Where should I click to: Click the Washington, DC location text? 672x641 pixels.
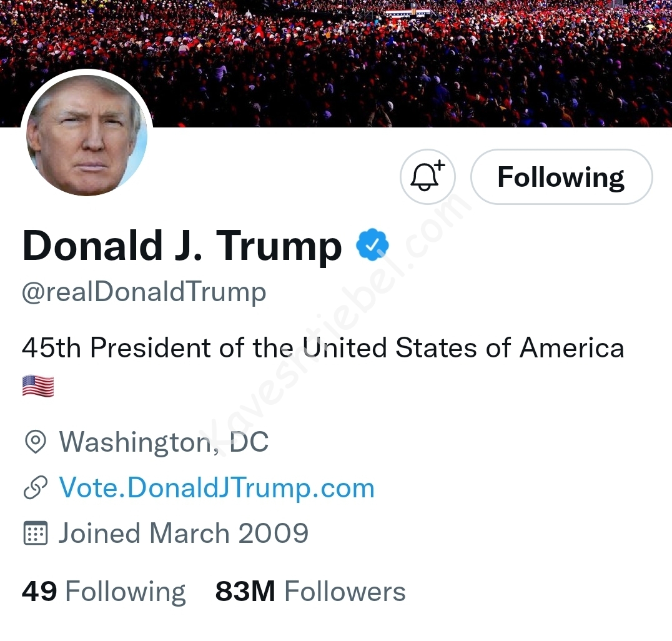coord(164,442)
